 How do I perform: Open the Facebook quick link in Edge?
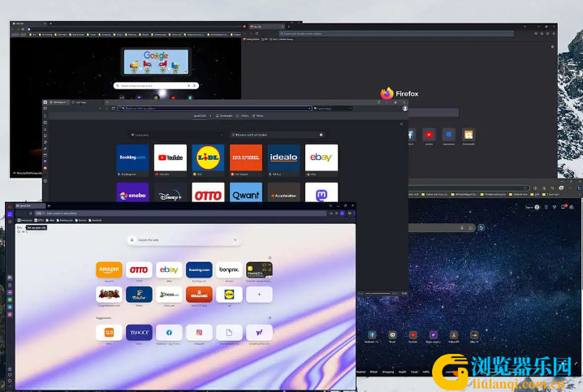tap(372, 336)
